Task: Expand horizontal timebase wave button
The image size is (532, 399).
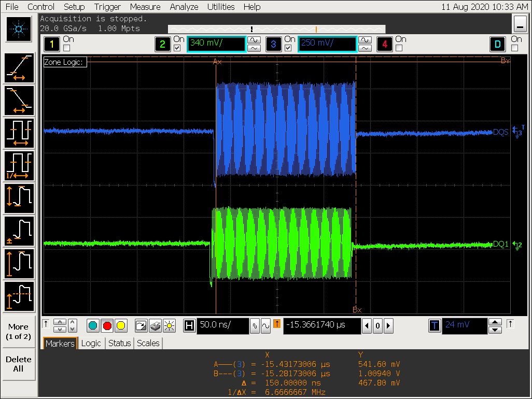Action: pyautogui.click(x=265, y=326)
